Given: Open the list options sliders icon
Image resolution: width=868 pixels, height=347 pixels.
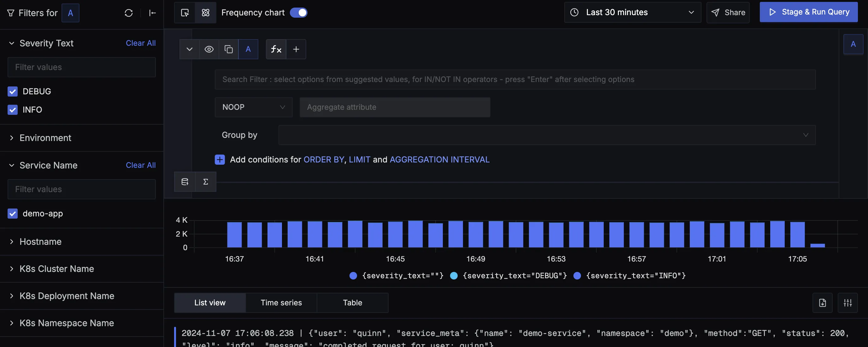Looking at the screenshot, I should [x=848, y=303].
